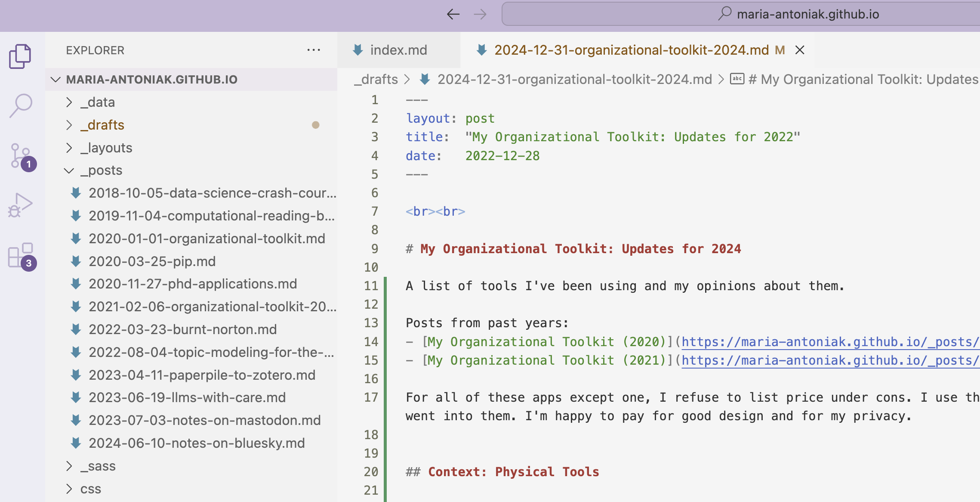Click the heading breadcrumb '# My Organizational Toolkit'

point(863,79)
